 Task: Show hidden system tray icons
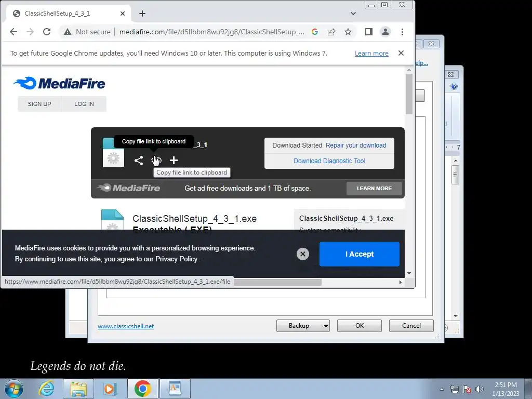[442, 389]
